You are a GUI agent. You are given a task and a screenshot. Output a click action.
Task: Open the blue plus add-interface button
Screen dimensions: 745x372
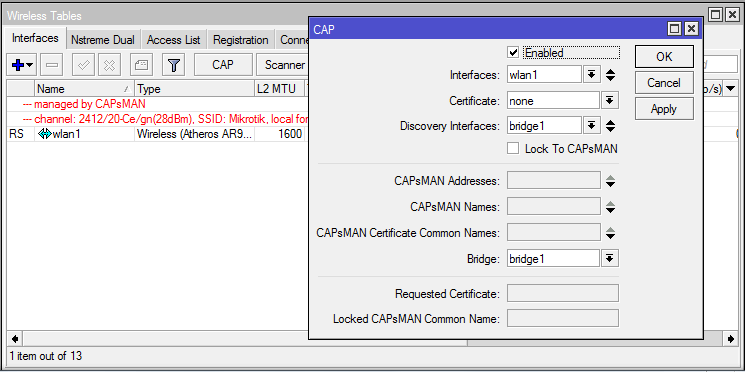pos(21,65)
